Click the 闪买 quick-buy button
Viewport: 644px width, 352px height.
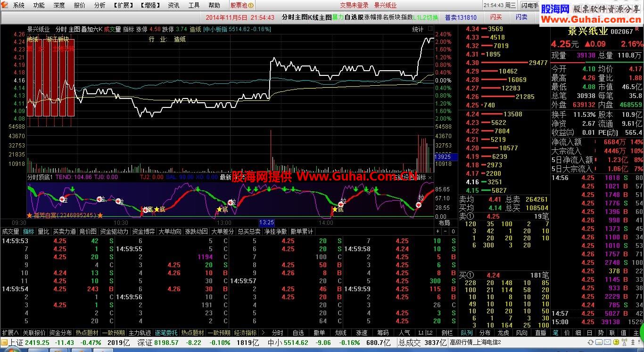pos(496,17)
